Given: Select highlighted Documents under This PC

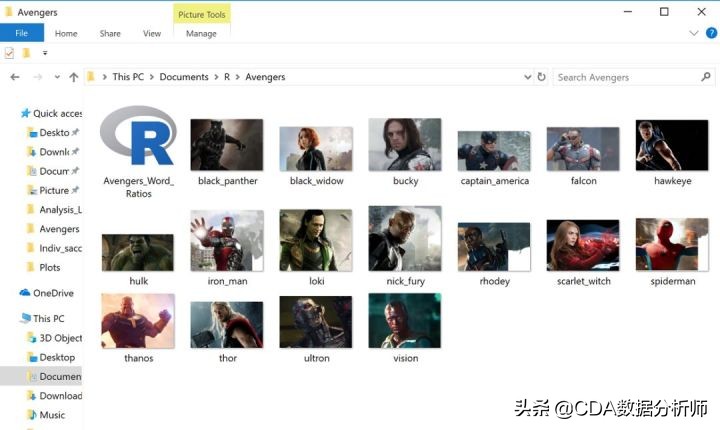Looking at the screenshot, I should point(41,376).
